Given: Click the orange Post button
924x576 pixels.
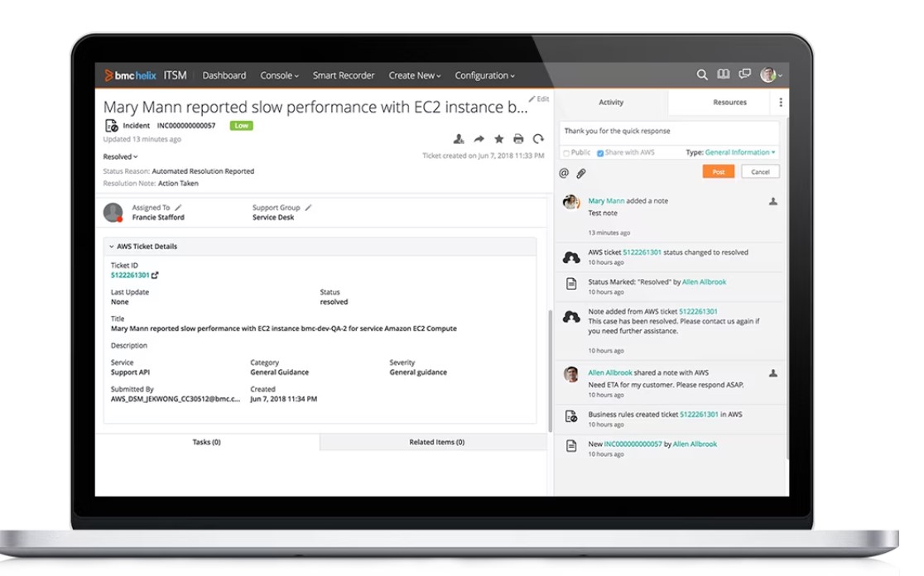Looking at the screenshot, I should 718,171.
